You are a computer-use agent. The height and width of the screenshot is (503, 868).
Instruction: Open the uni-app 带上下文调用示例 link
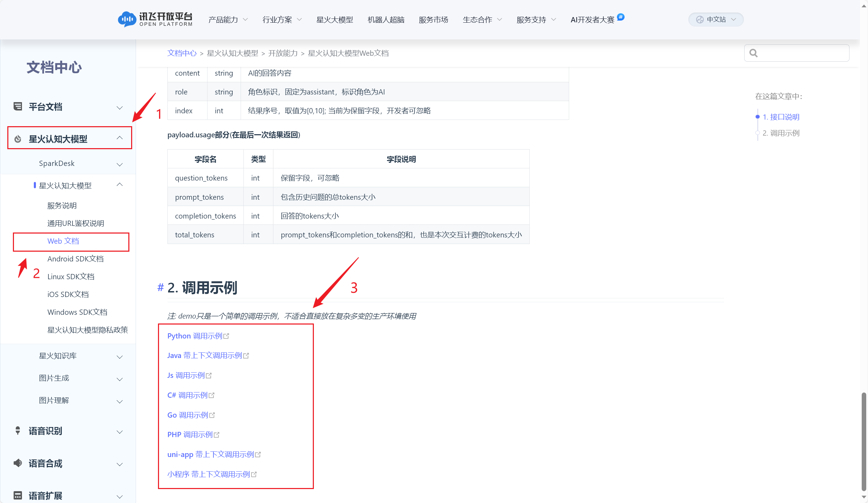211,455
